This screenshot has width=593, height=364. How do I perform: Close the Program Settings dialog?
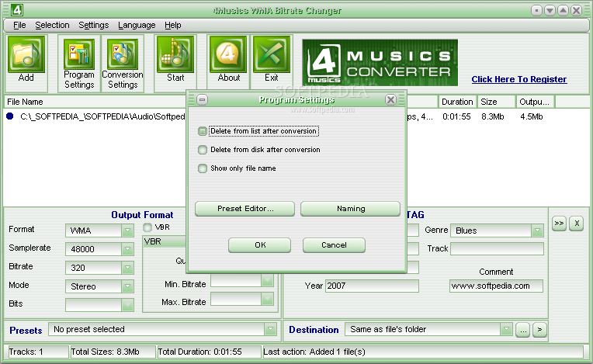point(390,100)
